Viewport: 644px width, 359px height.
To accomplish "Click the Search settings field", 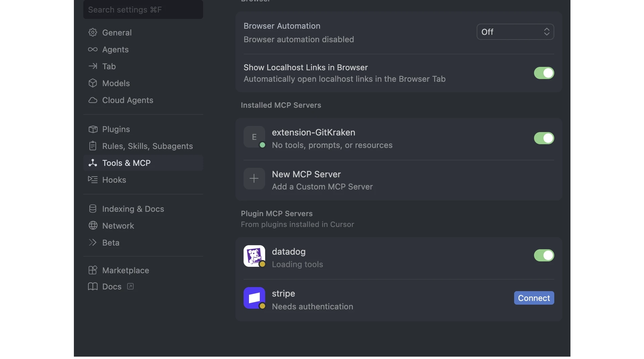I will coord(143,9).
